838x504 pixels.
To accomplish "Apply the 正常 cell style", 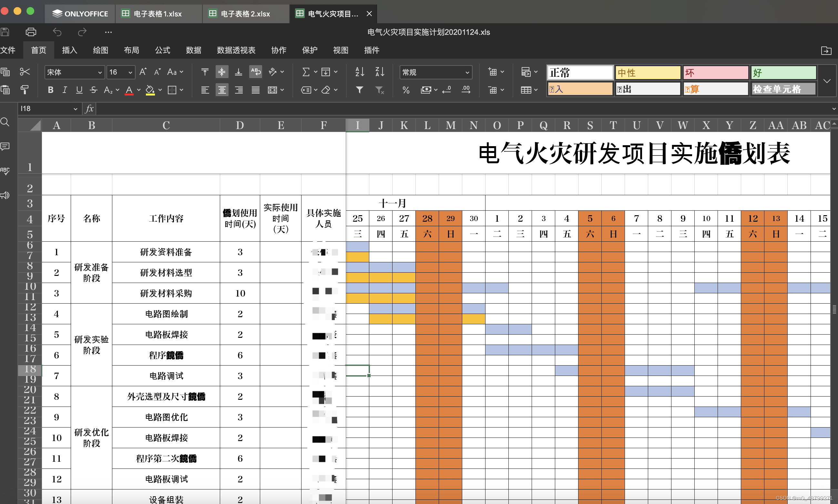I will pyautogui.click(x=580, y=72).
